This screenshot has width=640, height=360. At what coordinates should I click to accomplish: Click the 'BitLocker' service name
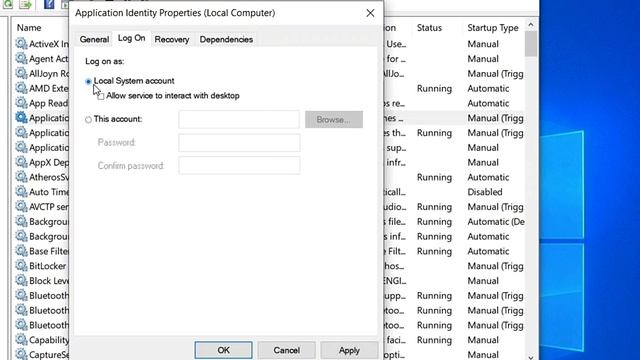[x=47, y=266]
